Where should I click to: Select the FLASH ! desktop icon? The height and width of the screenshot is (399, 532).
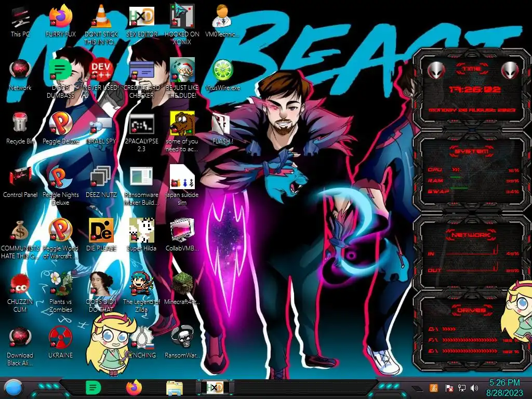(222, 129)
